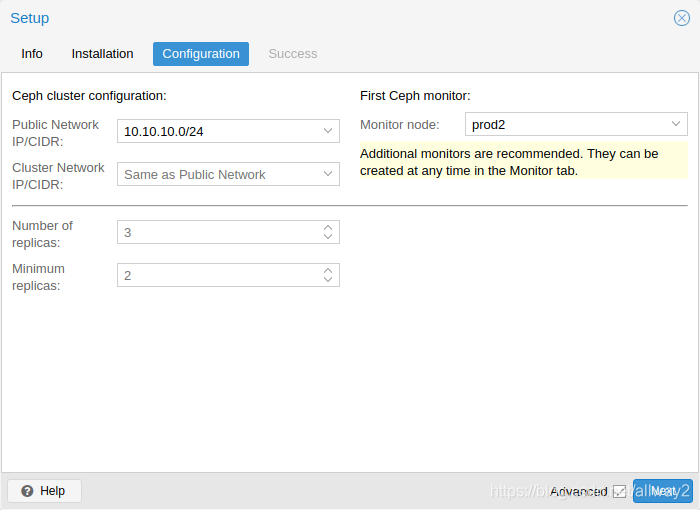Toggle the Advanced checkbox
700x510 pixels.
[x=619, y=491]
